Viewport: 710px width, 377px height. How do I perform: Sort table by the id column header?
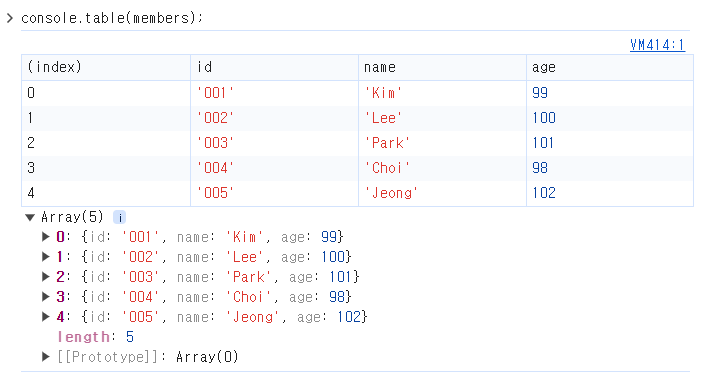(274, 67)
